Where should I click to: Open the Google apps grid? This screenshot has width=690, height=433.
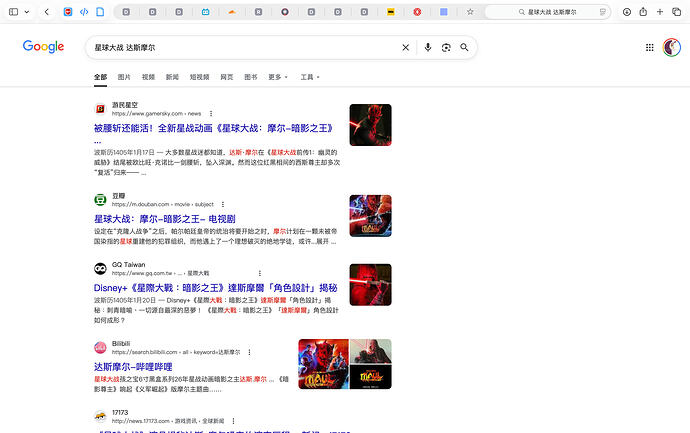(x=650, y=48)
